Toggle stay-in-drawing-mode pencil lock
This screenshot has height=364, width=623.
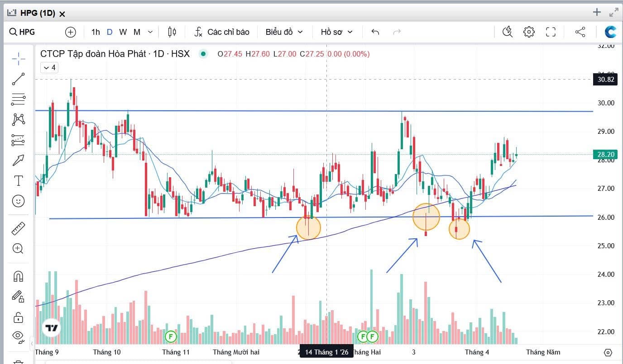[19, 297]
